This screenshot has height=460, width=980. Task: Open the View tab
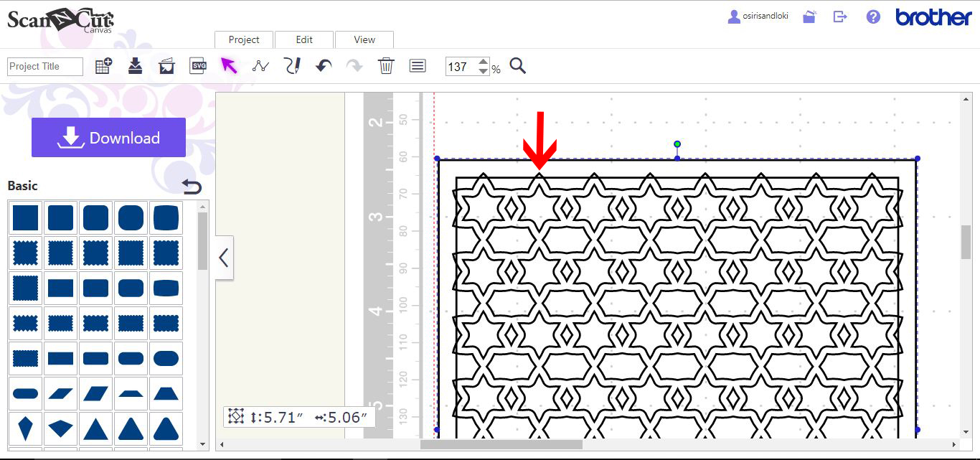click(364, 39)
